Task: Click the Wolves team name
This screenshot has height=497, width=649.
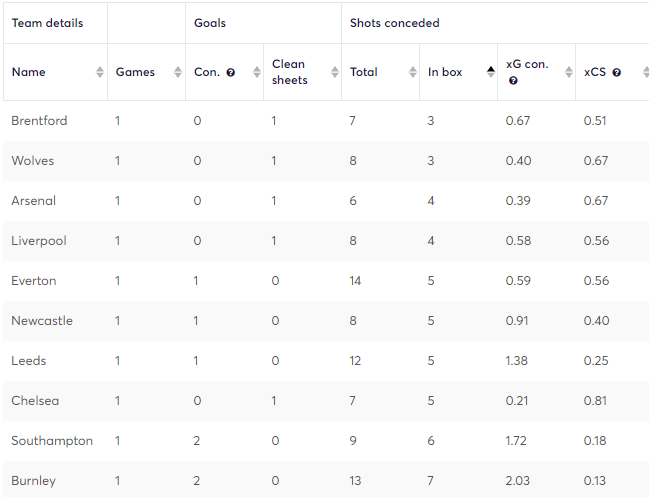Action: coord(32,161)
